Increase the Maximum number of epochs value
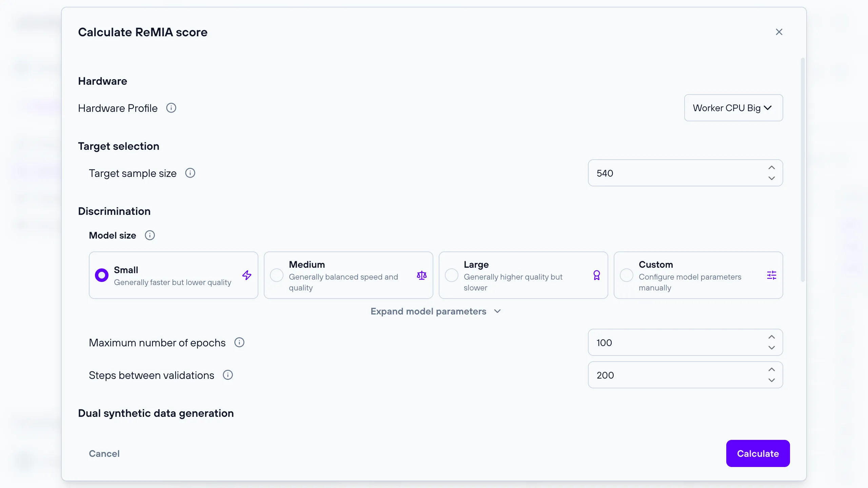The image size is (868, 488). (x=772, y=337)
